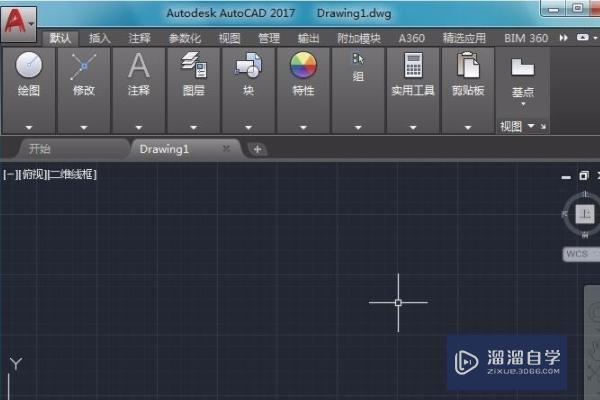Click the Base point view icon
600x400 pixels.
point(523,67)
